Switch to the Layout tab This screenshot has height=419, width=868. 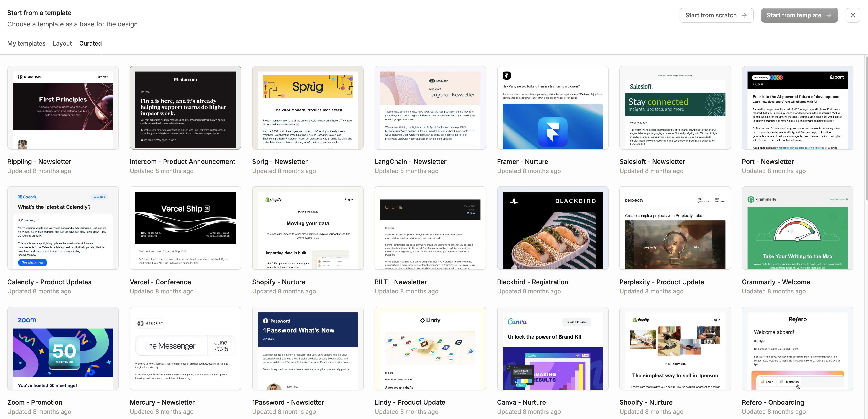point(62,44)
